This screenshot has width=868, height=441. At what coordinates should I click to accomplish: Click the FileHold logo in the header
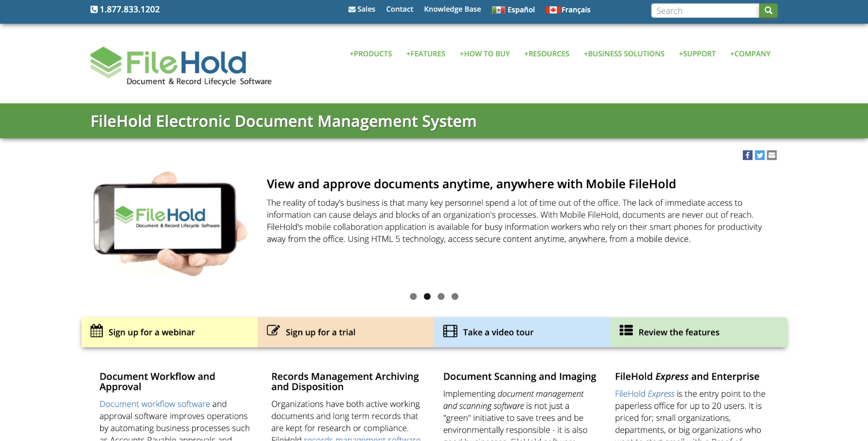tap(181, 66)
